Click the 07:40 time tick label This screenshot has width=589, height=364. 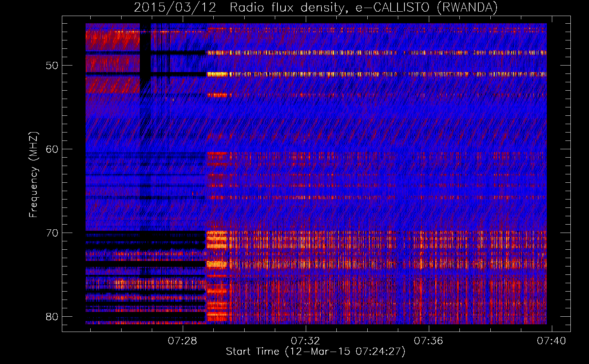(552, 341)
